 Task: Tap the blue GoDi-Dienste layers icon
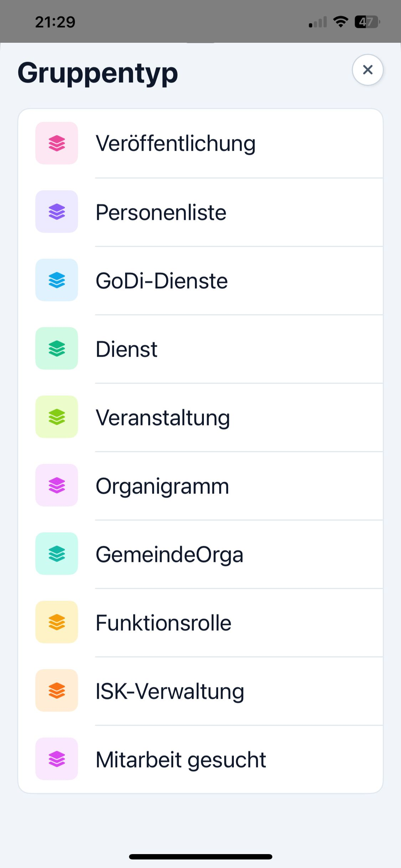point(57,280)
